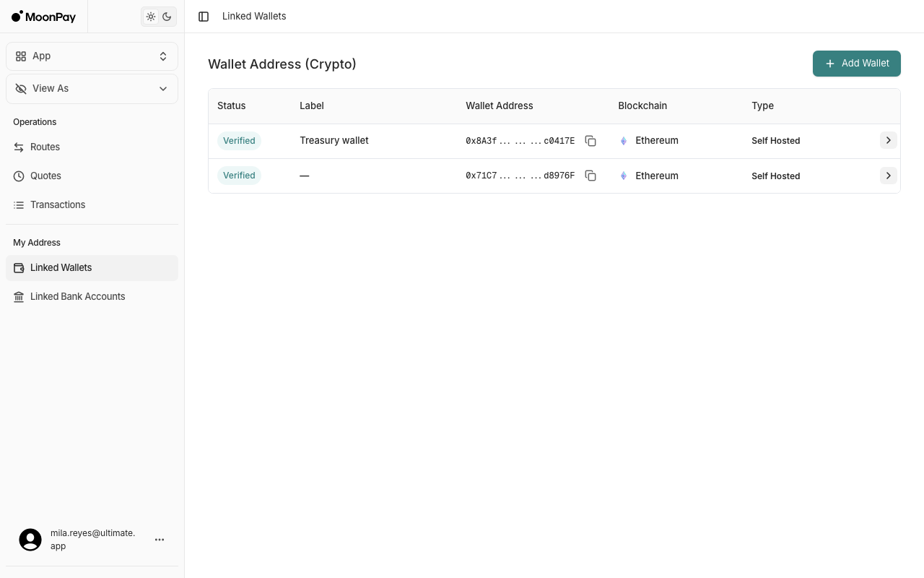Viewport: 924px width, 578px height.
Task: Click the App grid icon
Action: coord(21,56)
